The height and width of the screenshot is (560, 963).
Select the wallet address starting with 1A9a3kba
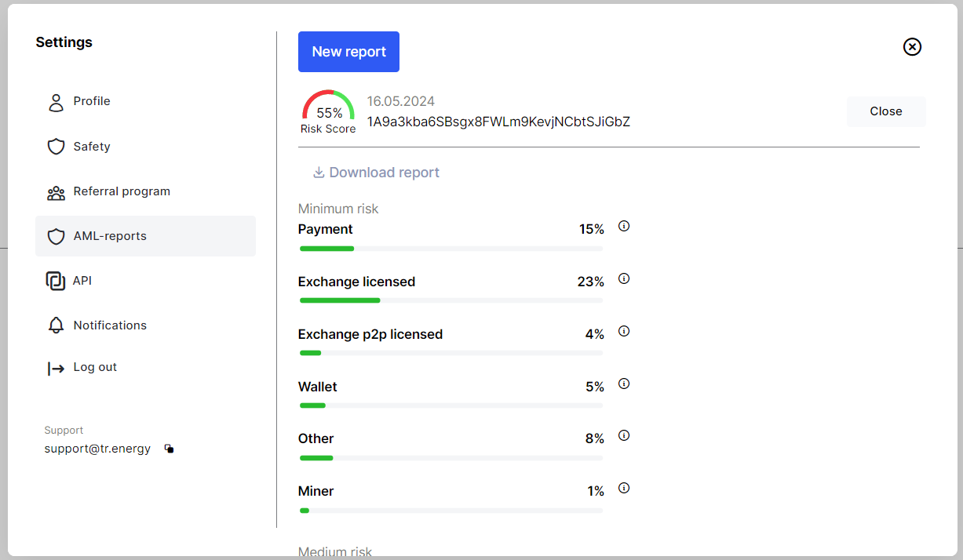498,122
